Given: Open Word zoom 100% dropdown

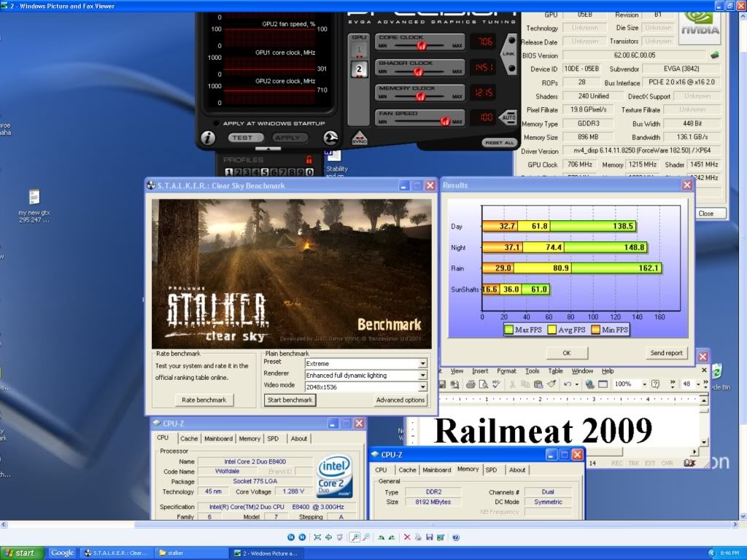Looking at the screenshot, I should pos(645,384).
